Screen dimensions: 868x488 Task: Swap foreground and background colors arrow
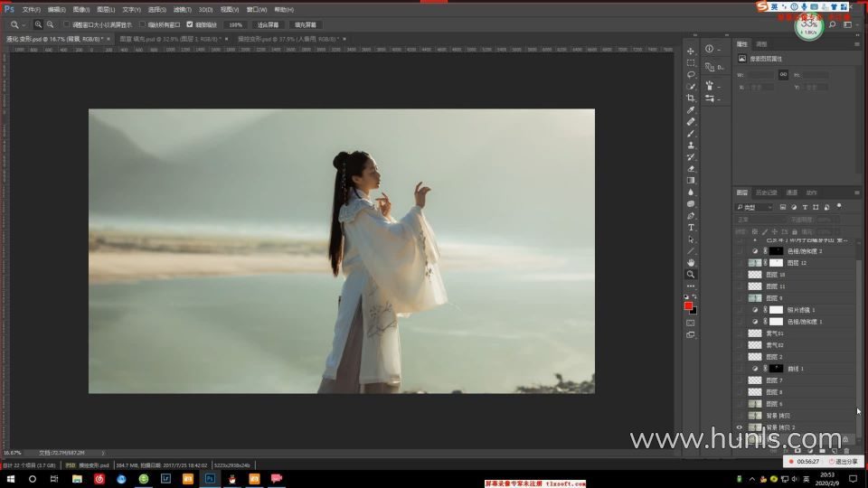click(694, 297)
